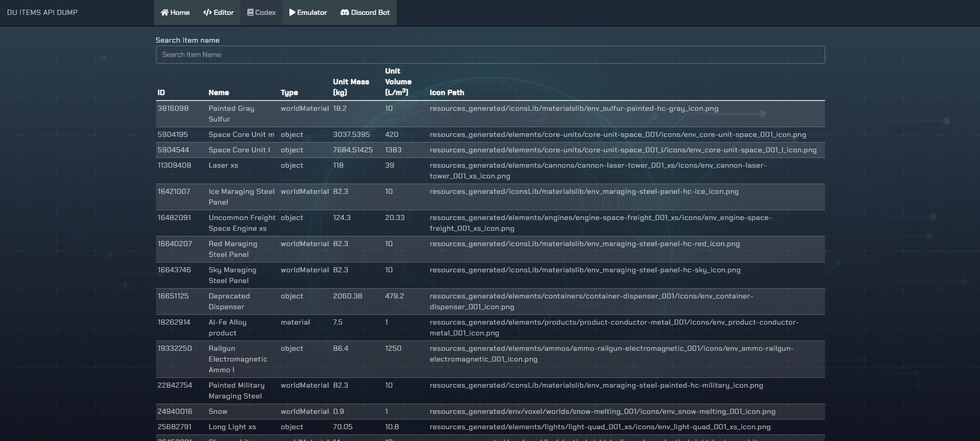The image size is (980, 441).
Task: Click the core-unit-space_001 icon path
Action: click(x=618, y=134)
